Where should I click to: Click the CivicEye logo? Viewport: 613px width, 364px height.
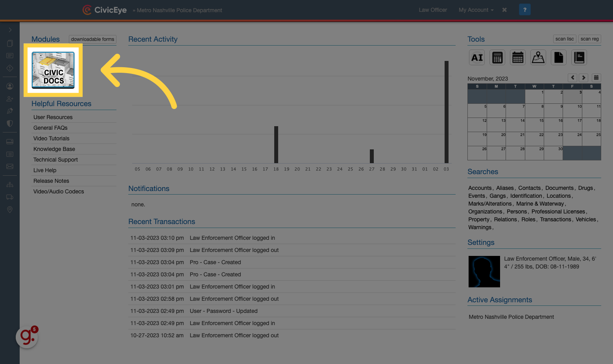[x=105, y=10]
